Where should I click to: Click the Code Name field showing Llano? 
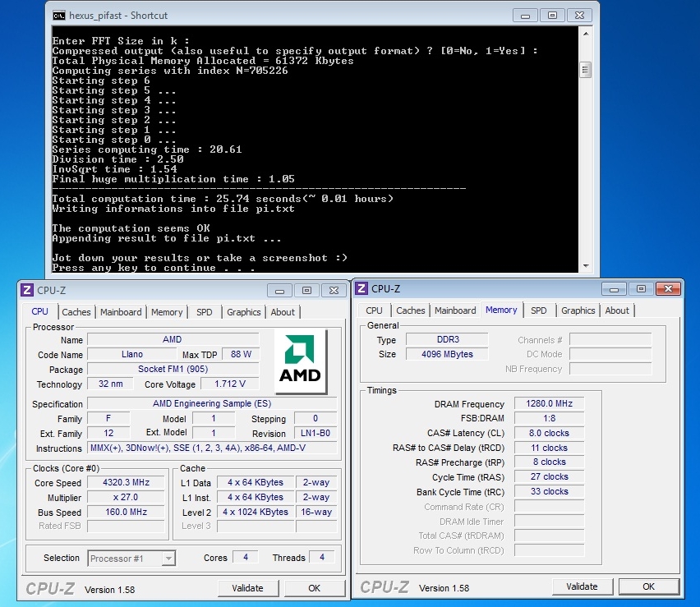coord(132,354)
